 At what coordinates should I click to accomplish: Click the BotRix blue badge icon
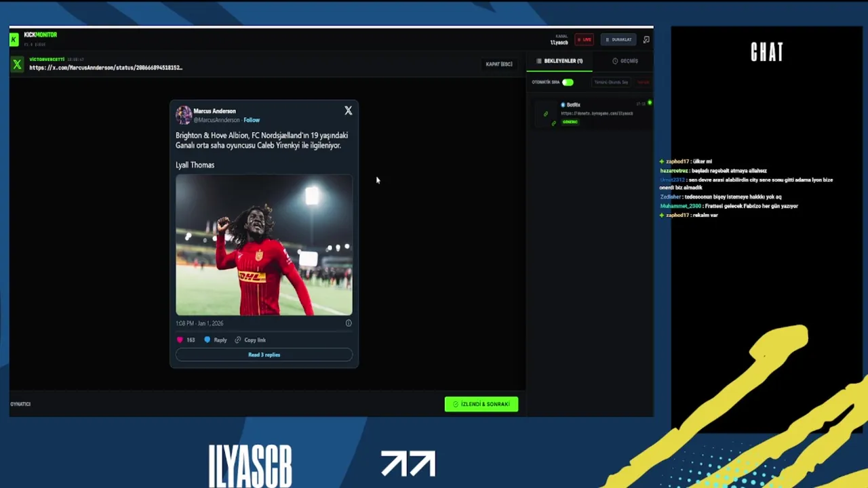(x=563, y=105)
